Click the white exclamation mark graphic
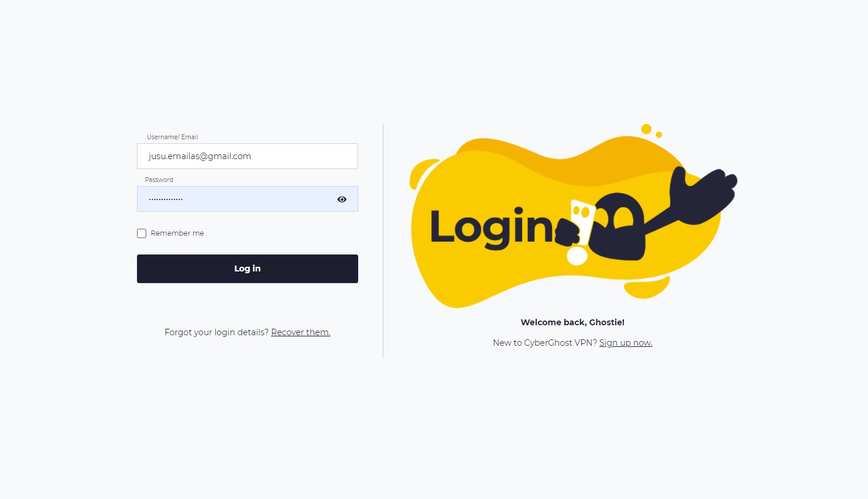This screenshot has height=499, width=868. click(x=581, y=232)
